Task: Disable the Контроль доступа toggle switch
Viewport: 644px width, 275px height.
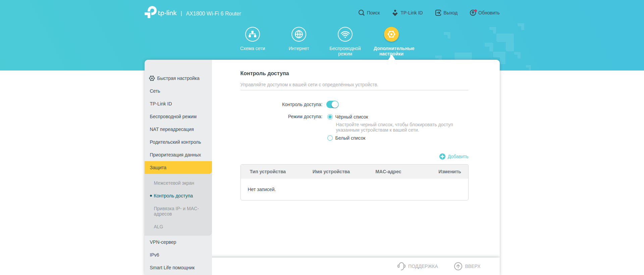Action: [x=332, y=104]
